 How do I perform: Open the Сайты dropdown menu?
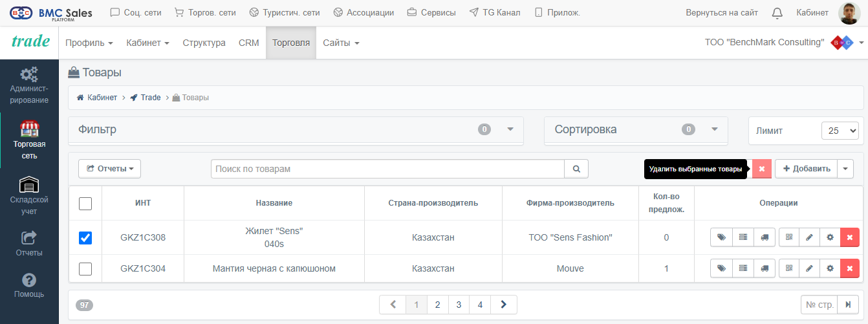click(x=341, y=43)
